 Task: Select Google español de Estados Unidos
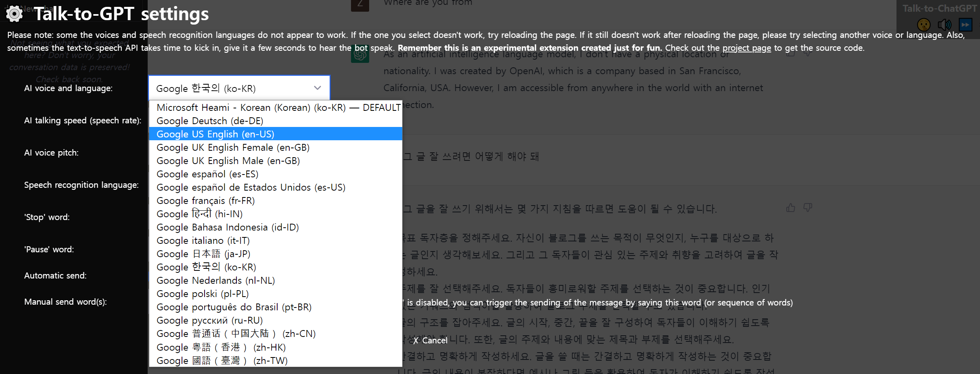pos(276,187)
